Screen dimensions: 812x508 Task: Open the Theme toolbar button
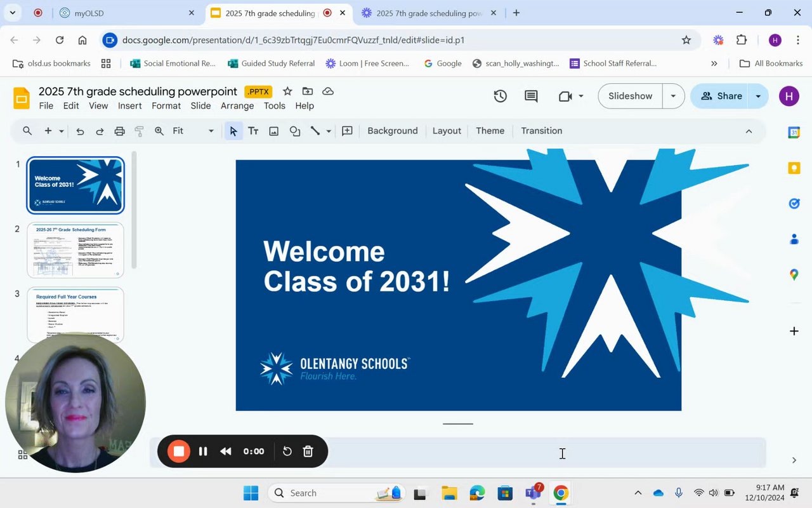coord(490,131)
